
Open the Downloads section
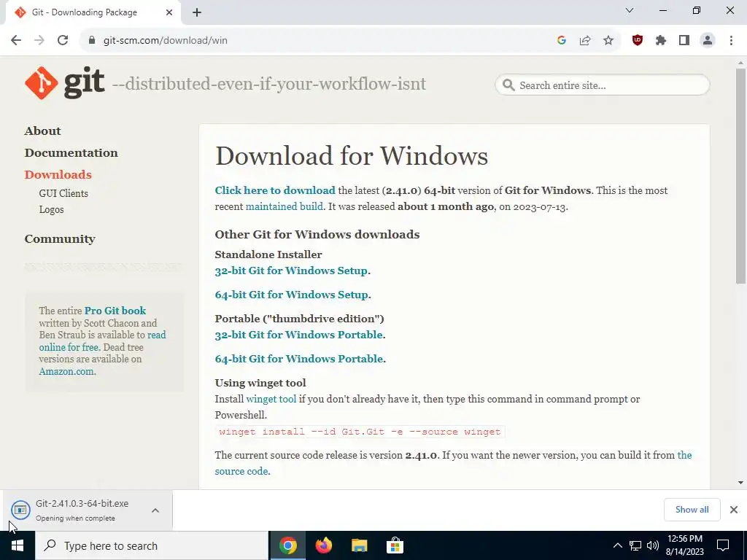click(x=58, y=175)
